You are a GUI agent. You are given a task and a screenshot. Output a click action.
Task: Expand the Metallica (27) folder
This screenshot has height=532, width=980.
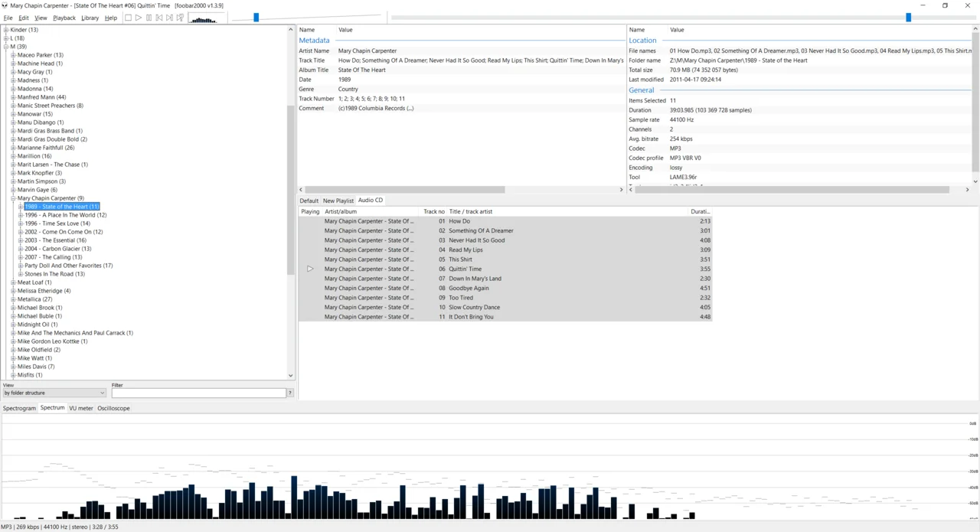click(x=13, y=299)
